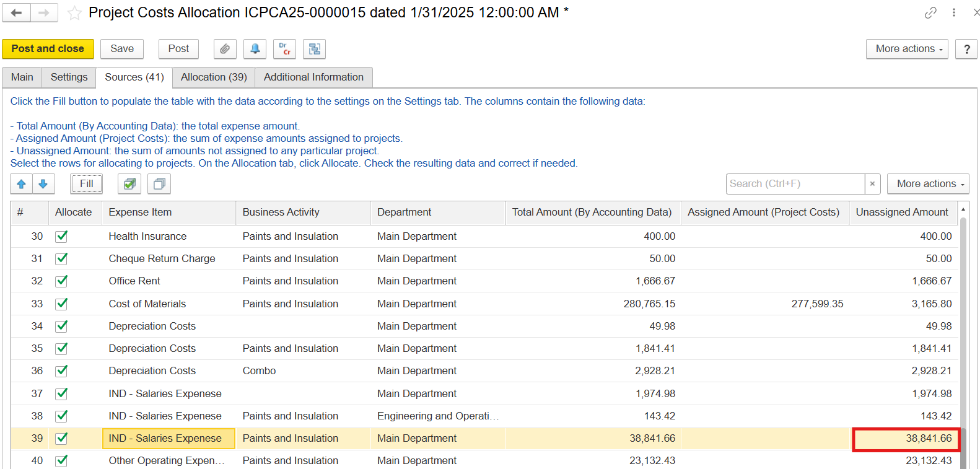This screenshot has width=980, height=469.
Task: Add document to favorites with star
Action: [x=74, y=13]
